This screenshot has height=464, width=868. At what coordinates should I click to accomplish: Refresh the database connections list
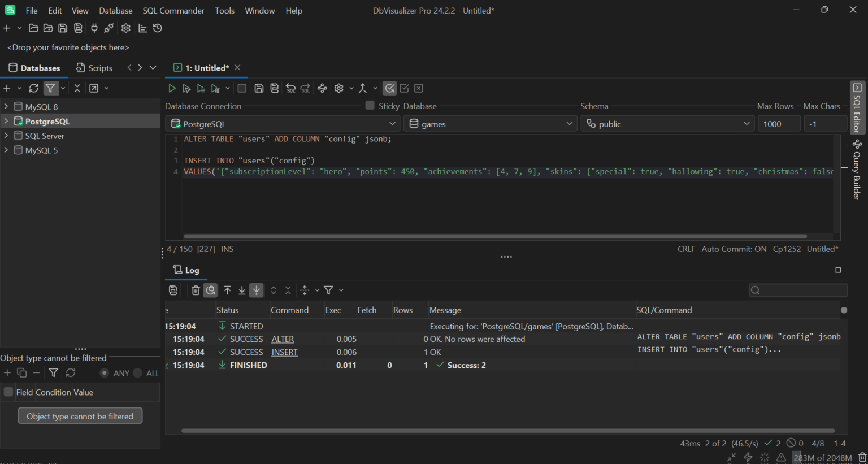point(33,88)
